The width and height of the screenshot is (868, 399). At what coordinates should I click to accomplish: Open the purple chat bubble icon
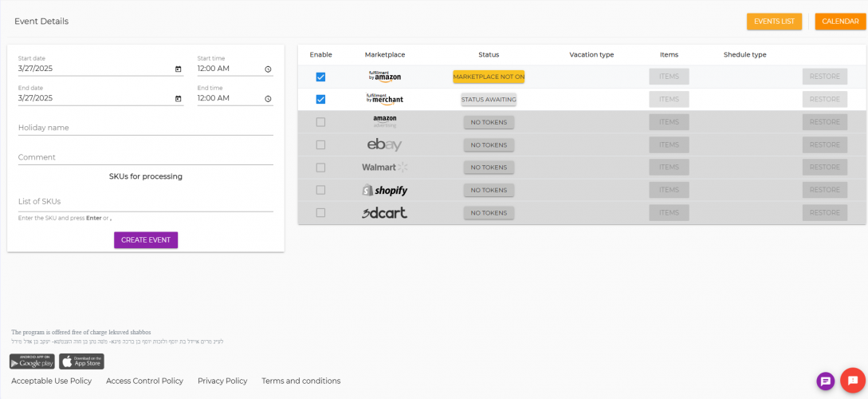tap(826, 381)
